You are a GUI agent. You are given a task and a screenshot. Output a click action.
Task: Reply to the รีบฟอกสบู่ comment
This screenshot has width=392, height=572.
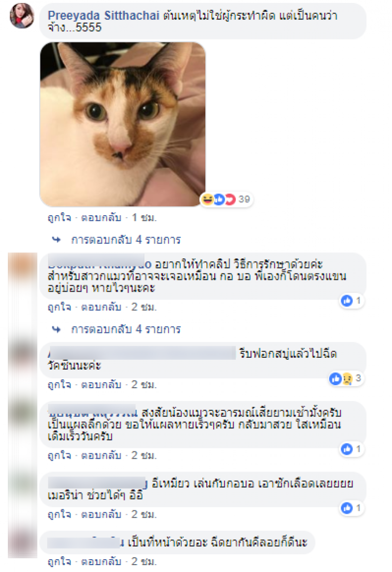tap(101, 384)
